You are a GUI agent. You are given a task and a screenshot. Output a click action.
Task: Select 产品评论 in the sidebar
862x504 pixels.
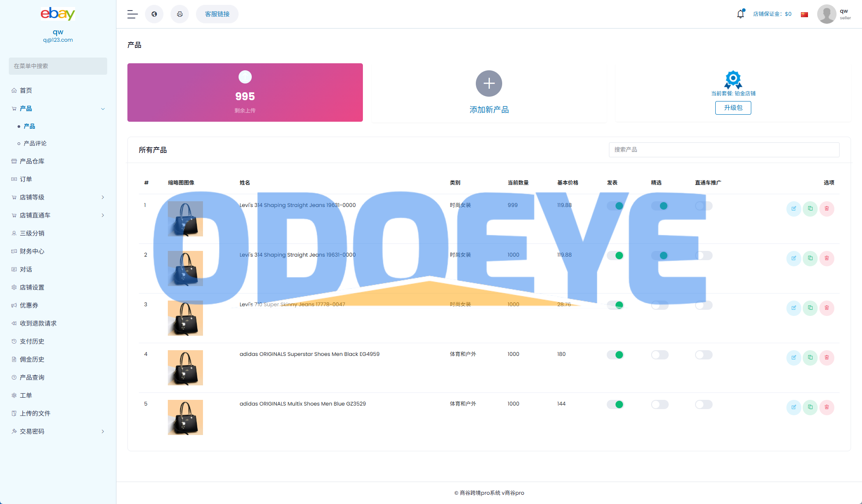(35, 143)
